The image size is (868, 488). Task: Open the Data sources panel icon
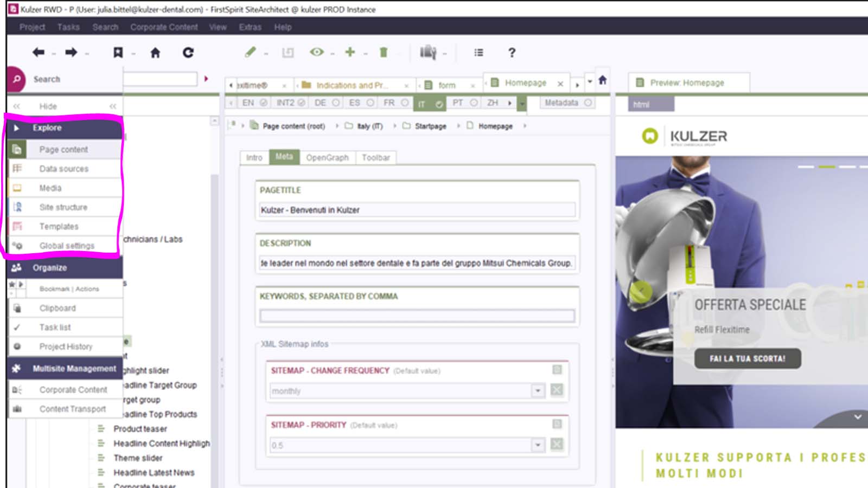pos(18,169)
